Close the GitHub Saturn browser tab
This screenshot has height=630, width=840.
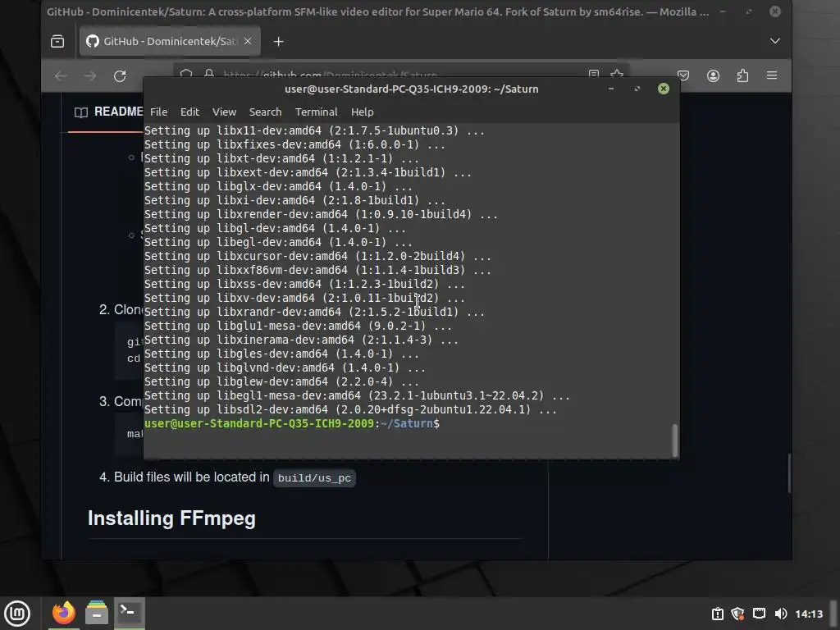click(248, 41)
